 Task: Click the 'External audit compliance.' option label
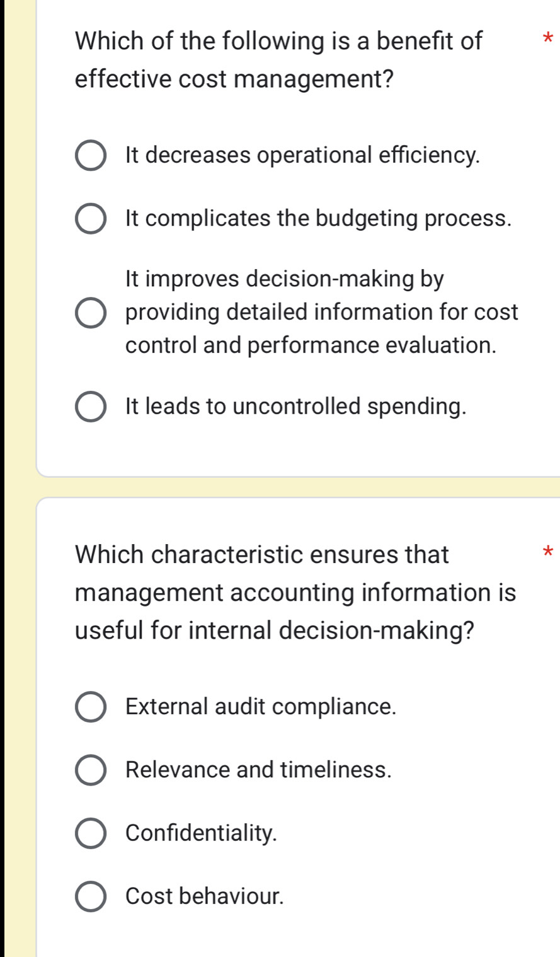[261, 707]
